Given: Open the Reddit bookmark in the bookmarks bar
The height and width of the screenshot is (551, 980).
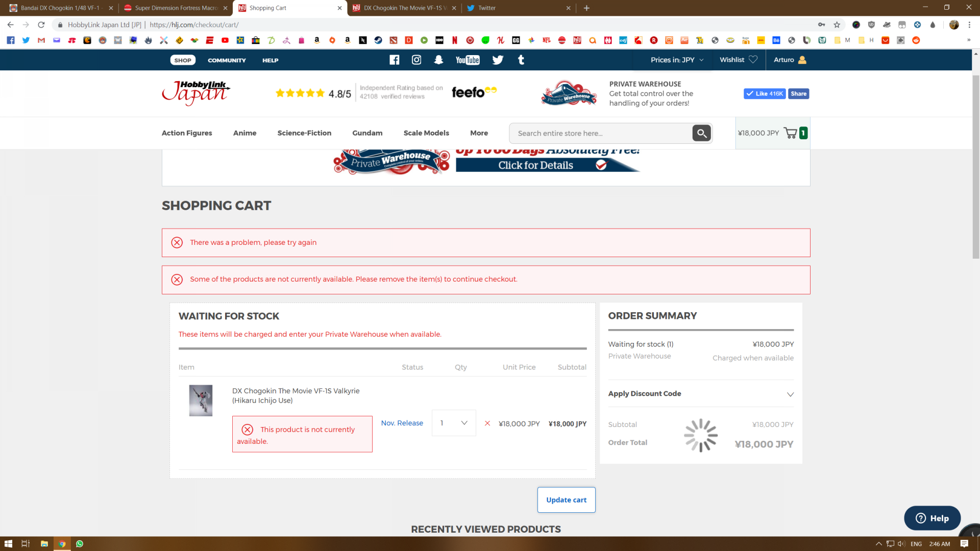Looking at the screenshot, I should coord(916,40).
